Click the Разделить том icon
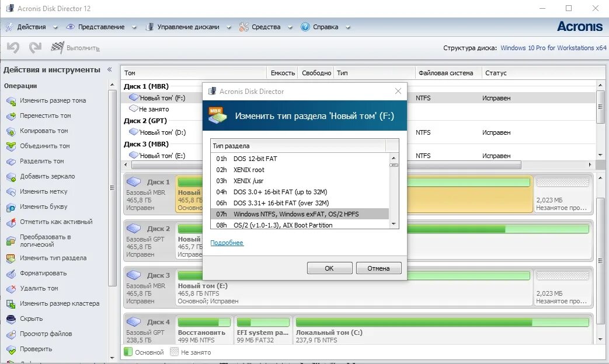 tap(11, 162)
